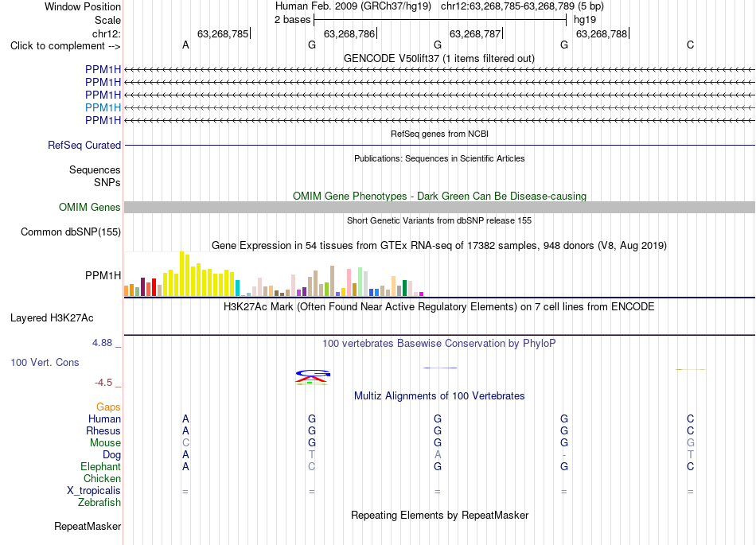Image resolution: width=756 pixels, height=545 pixels.
Task: Click the tallest yellow GTEx expression bar
Action: point(181,274)
